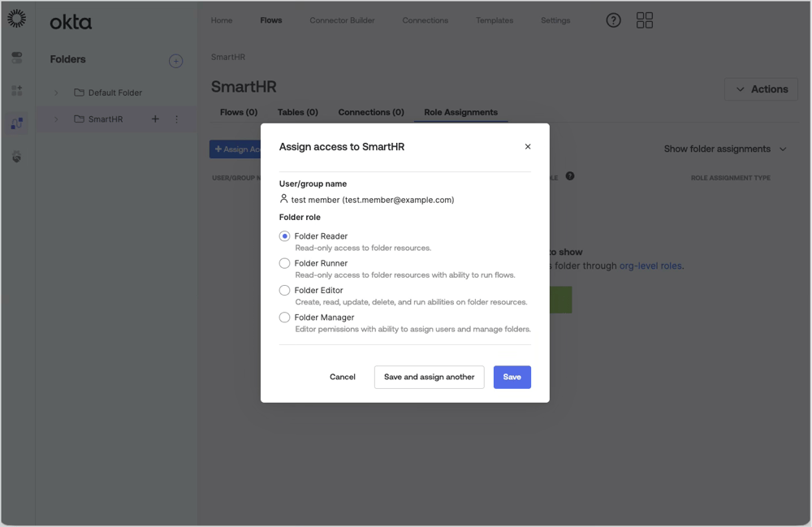
Task: Click the 'Folder role' label
Action: click(300, 218)
